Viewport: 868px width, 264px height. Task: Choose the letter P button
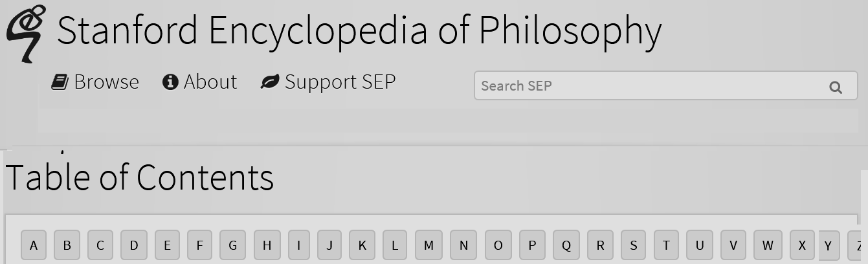pyautogui.click(x=532, y=246)
